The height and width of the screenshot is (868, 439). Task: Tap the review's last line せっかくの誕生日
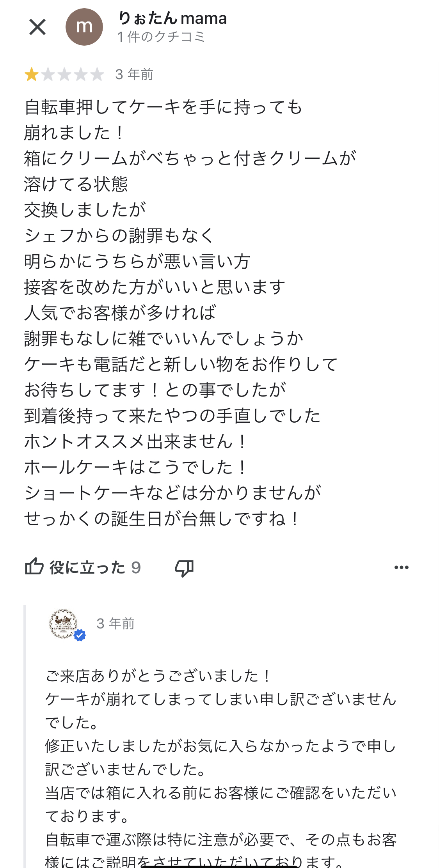[x=162, y=519]
